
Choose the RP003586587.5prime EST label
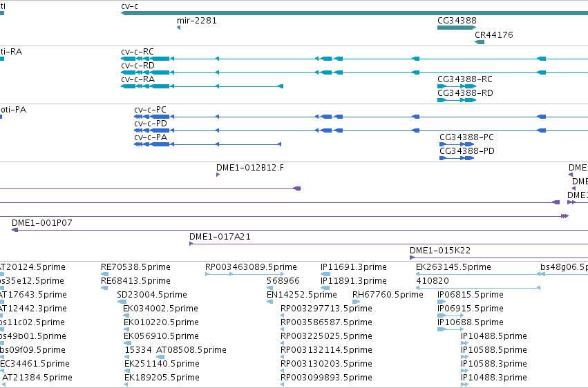pos(326,322)
